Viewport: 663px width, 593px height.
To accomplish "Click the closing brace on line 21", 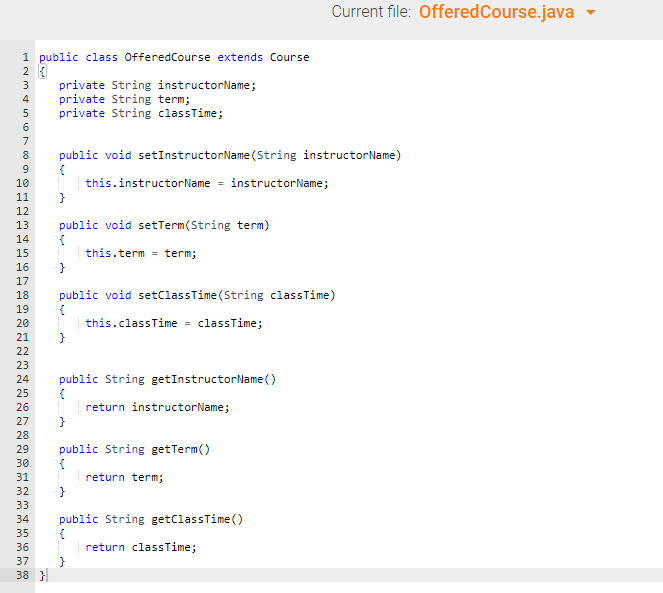I will 62,337.
